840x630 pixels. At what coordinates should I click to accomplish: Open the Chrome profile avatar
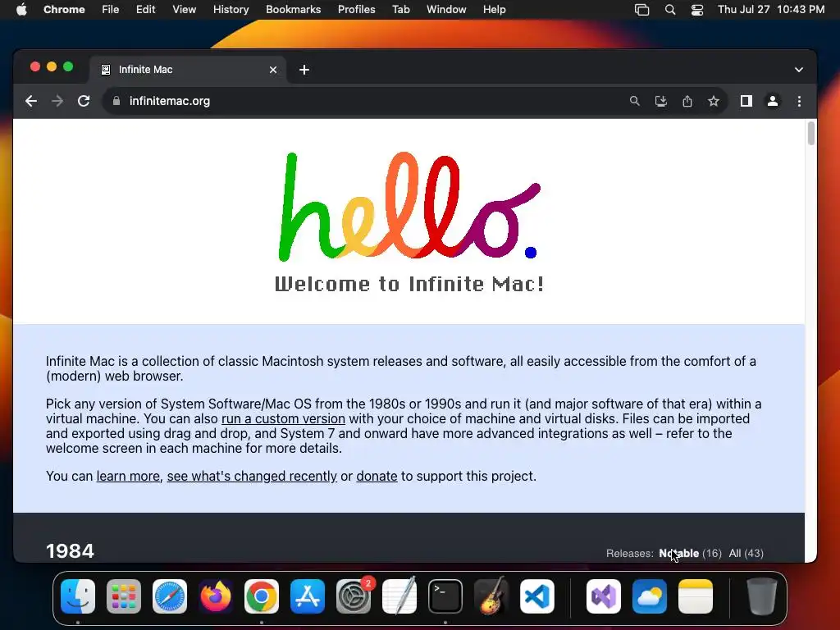[x=773, y=101]
